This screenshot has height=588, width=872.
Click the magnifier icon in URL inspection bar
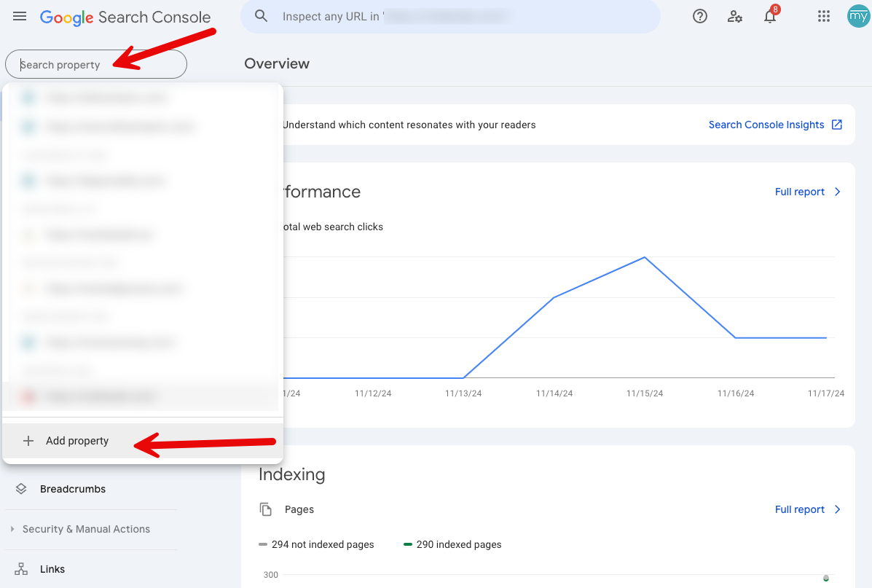[261, 16]
